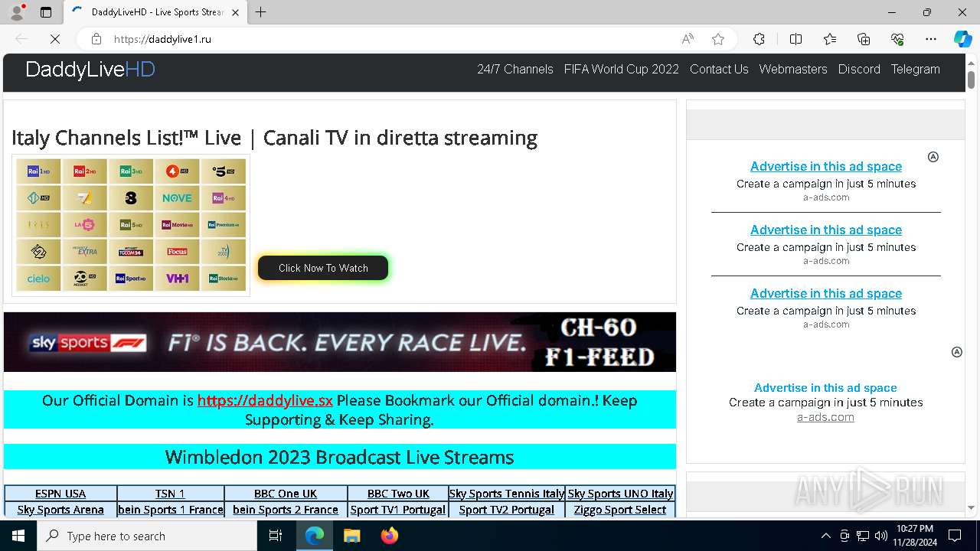Image resolution: width=980 pixels, height=551 pixels.
Task: Open the ESPN USA stream
Action: pyautogui.click(x=60, y=494)
